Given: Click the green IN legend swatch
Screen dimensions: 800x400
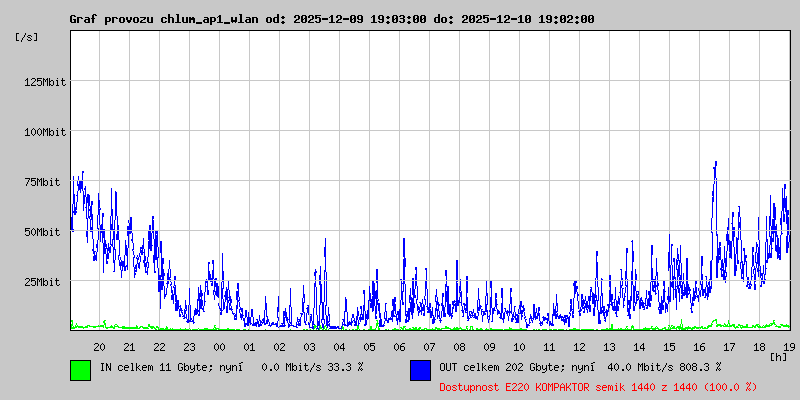Looking at the screenshot, I should coord(80,369).
